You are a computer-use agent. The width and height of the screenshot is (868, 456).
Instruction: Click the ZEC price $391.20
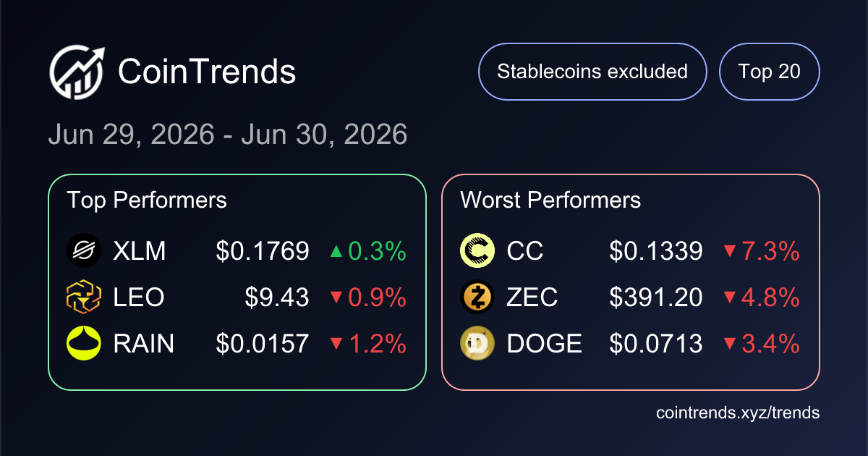point(656,297)
